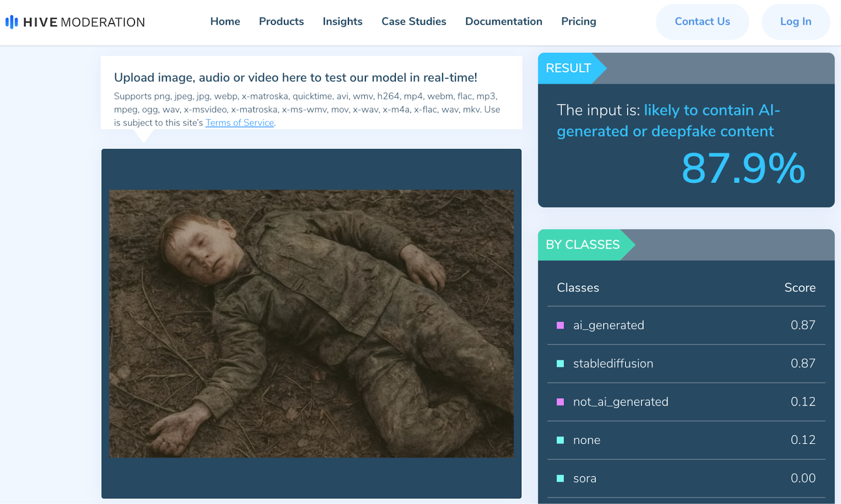This screenshot has width=841, height=504.
Task: Click the 0.00 score for sora
Action: tap(803, 478)
